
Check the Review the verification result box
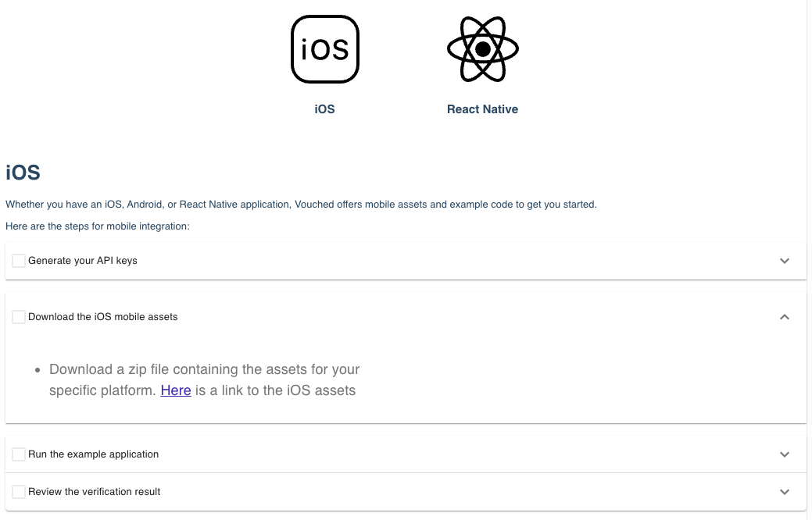[19, 492]
